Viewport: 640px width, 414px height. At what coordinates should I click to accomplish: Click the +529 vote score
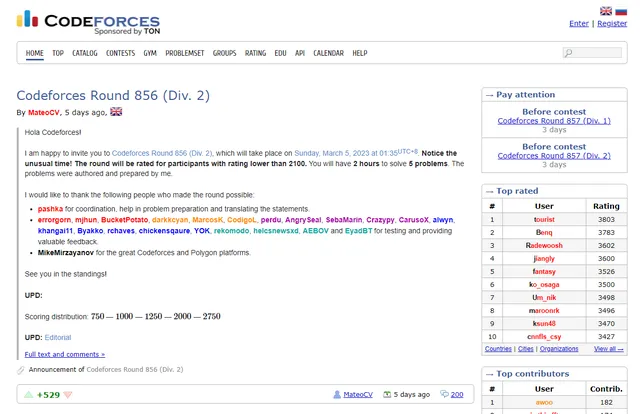48,395
